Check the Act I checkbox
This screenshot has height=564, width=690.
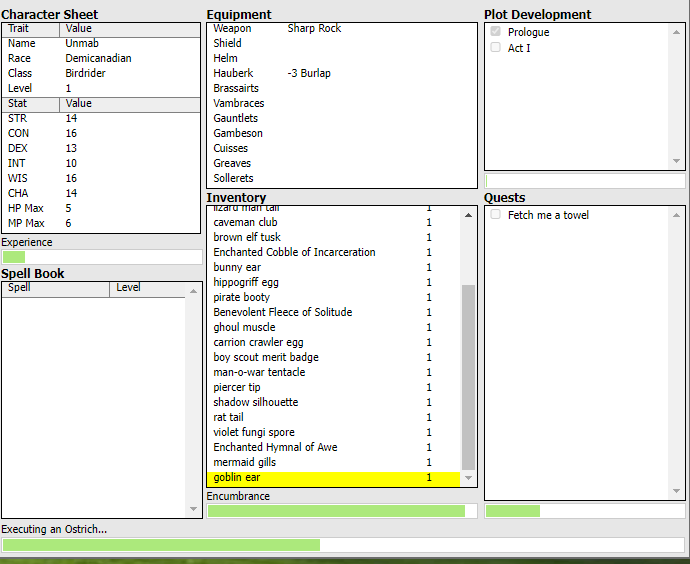(x=495, y=48)
